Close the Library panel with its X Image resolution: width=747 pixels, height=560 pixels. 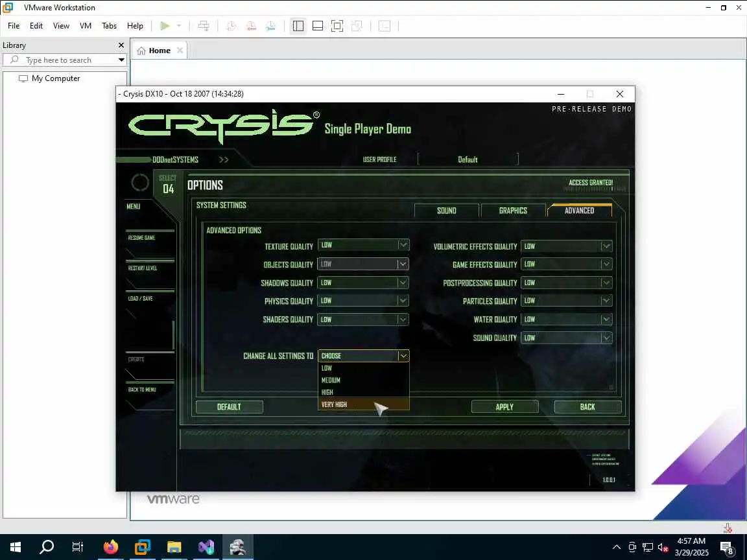pyautogui.click(x=121, y=45)
